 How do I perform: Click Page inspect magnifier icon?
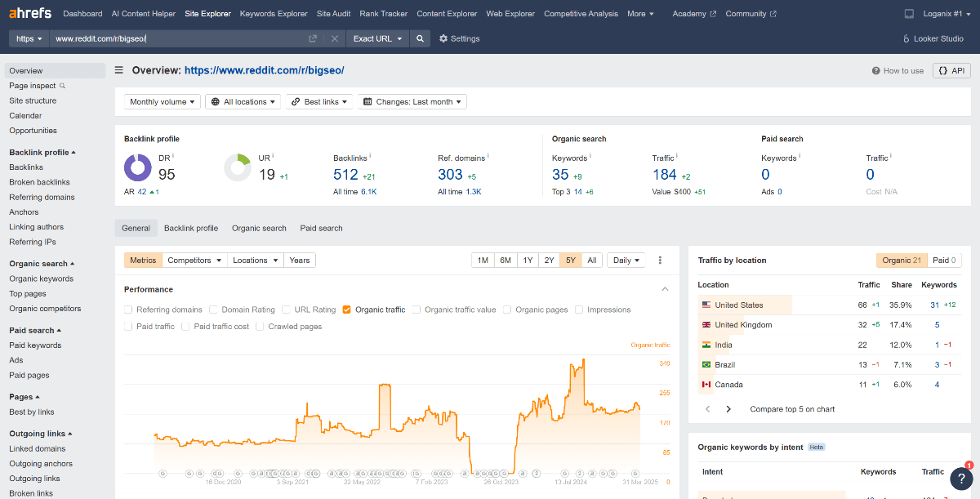(62, 86)
